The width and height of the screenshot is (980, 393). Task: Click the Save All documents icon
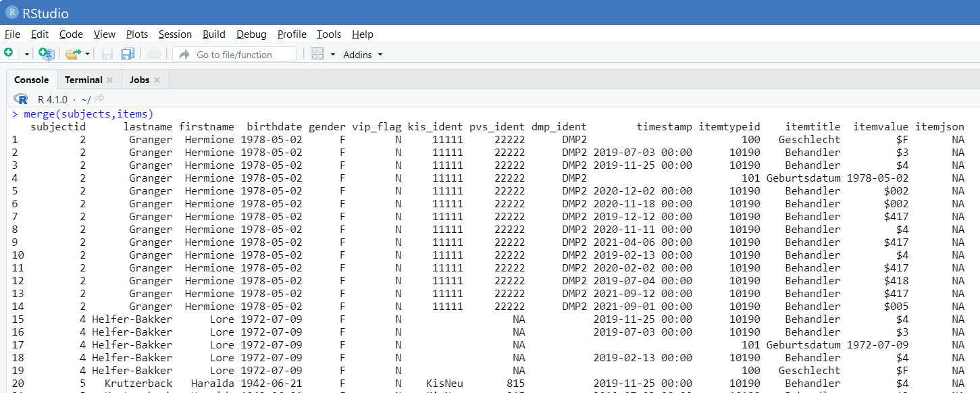(128, 55)
